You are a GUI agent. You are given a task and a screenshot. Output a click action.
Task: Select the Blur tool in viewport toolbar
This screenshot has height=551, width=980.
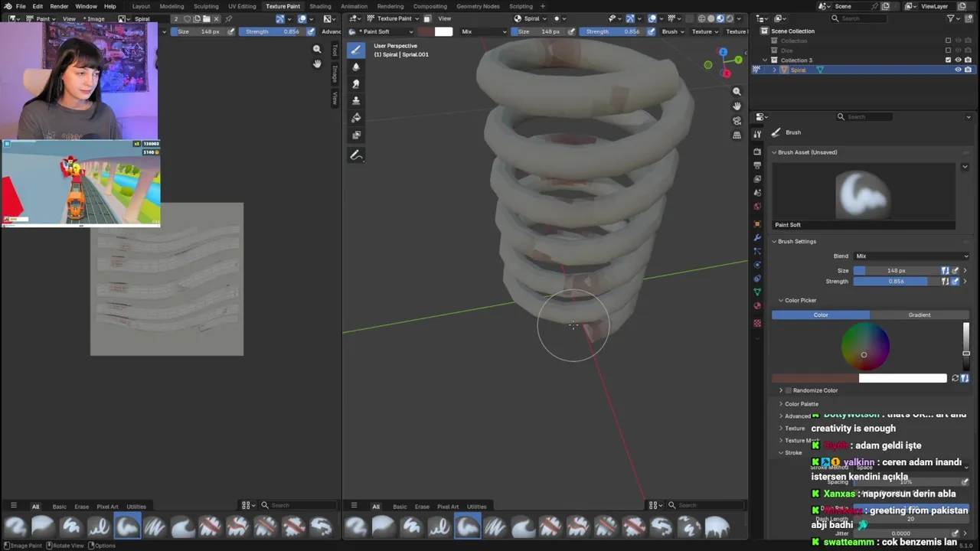click(356, 67)
